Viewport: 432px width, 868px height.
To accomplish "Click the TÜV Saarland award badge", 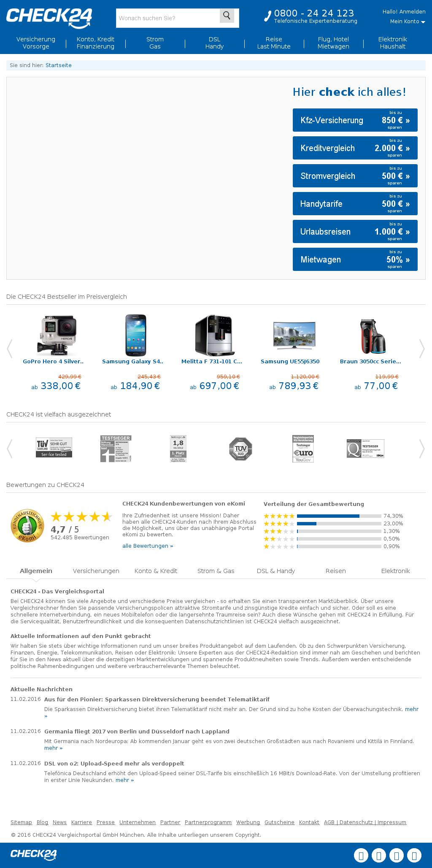I will (54, 448).
